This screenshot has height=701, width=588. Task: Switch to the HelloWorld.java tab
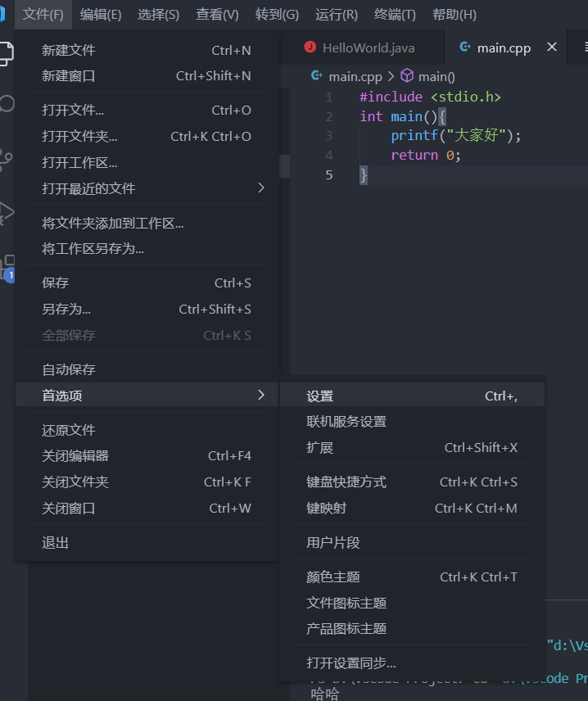362,47
